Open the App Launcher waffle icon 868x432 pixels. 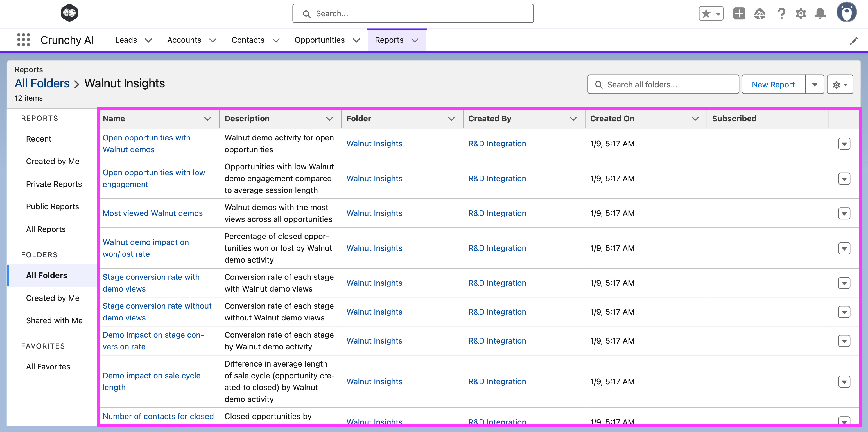(x=23, y=40)
